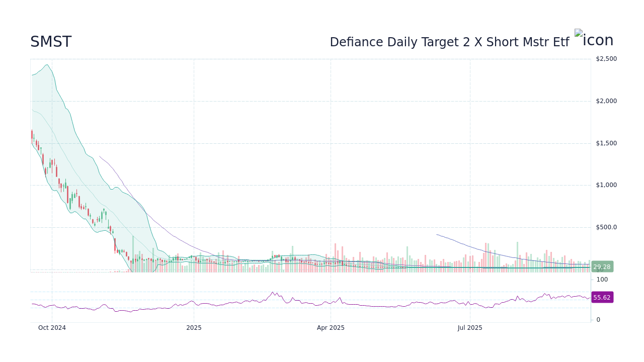Click the Defiance Daily Target ETF title
644x362 pixels.
click(449, 42)
